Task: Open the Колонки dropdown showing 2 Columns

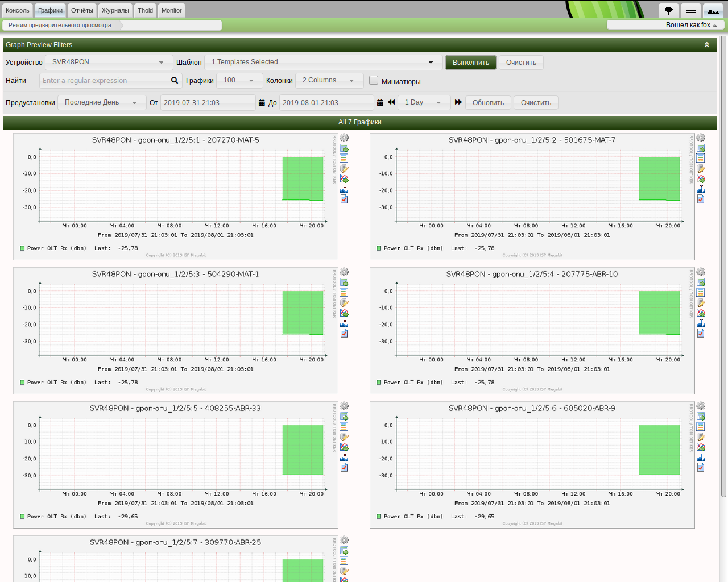Action: [329, 80]
